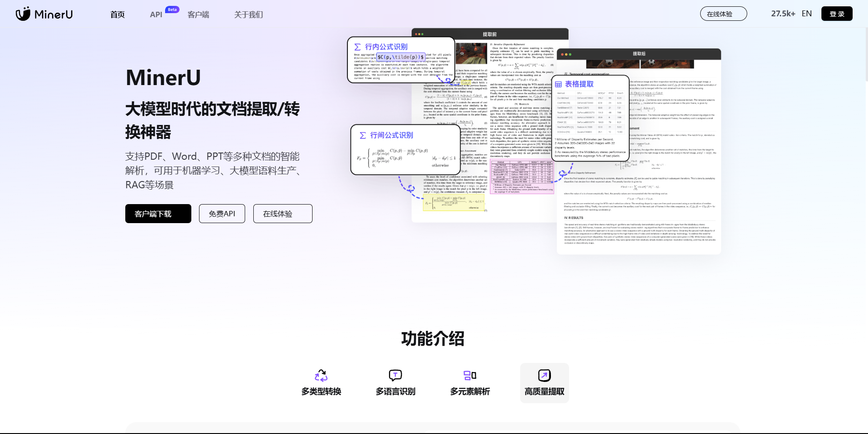Go to the API Beta menu item
Screen dimensions: 868x434
point(156,14)
